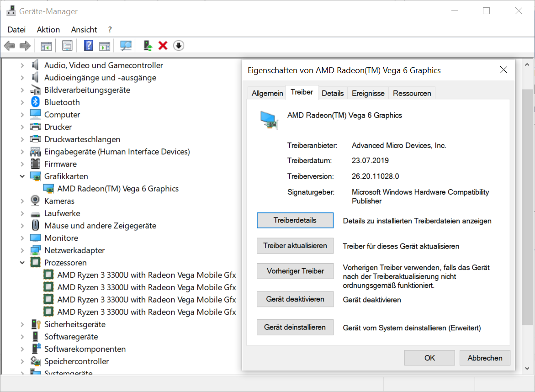Viewport: 535px width, 392px height.
Task: Select the Bluetooth icon in the tree
Action: click(x=36, y=102)
